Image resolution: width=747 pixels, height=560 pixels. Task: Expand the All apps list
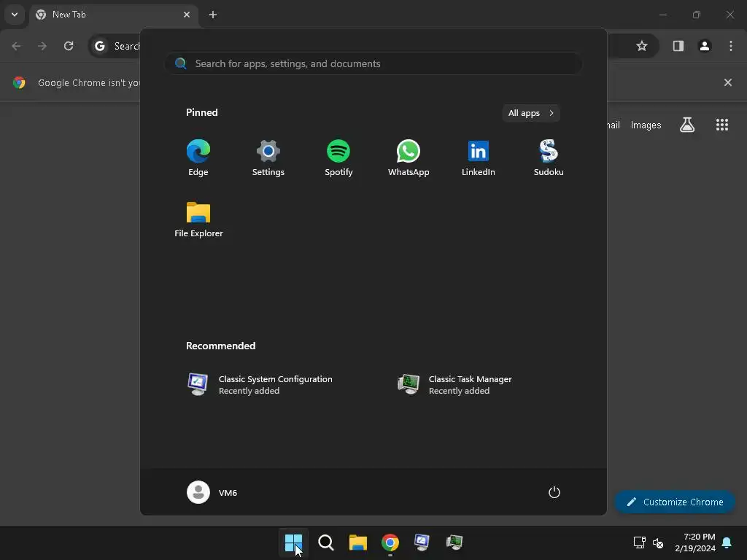pos(531,113)
